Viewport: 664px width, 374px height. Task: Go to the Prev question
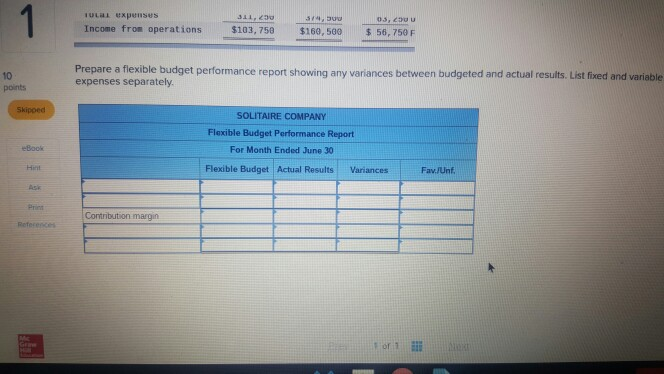[x=338, y=346]
